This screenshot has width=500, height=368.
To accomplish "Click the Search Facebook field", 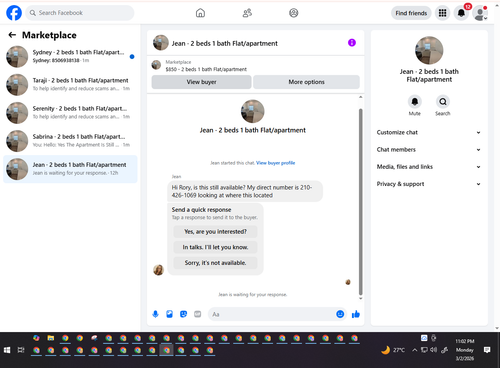I will coord(80,13).
